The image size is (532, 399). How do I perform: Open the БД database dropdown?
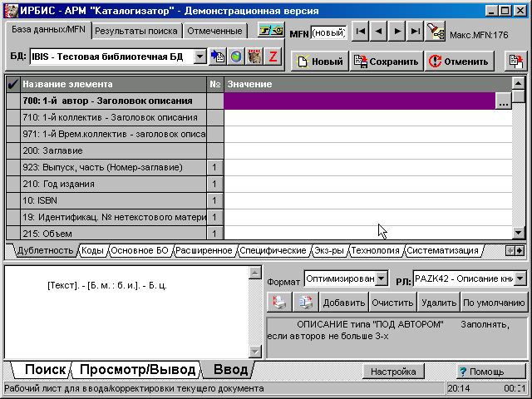point(199,57)
